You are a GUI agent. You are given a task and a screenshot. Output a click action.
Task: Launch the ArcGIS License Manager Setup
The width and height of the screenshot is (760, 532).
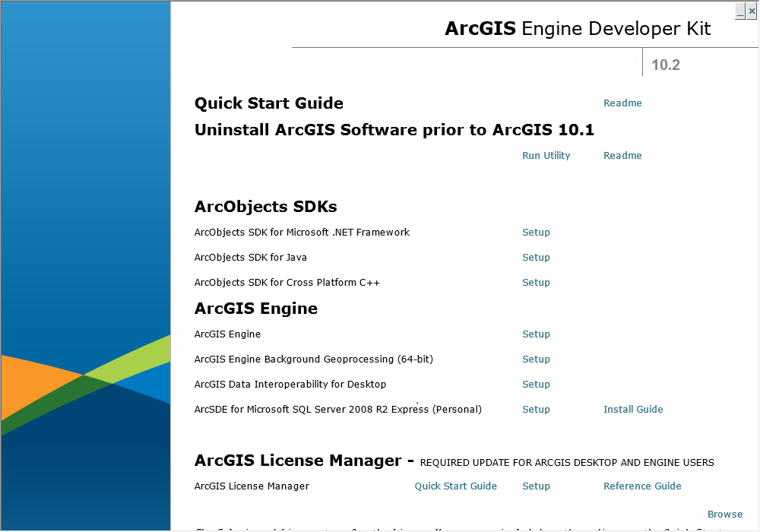[x=536, y=486]
